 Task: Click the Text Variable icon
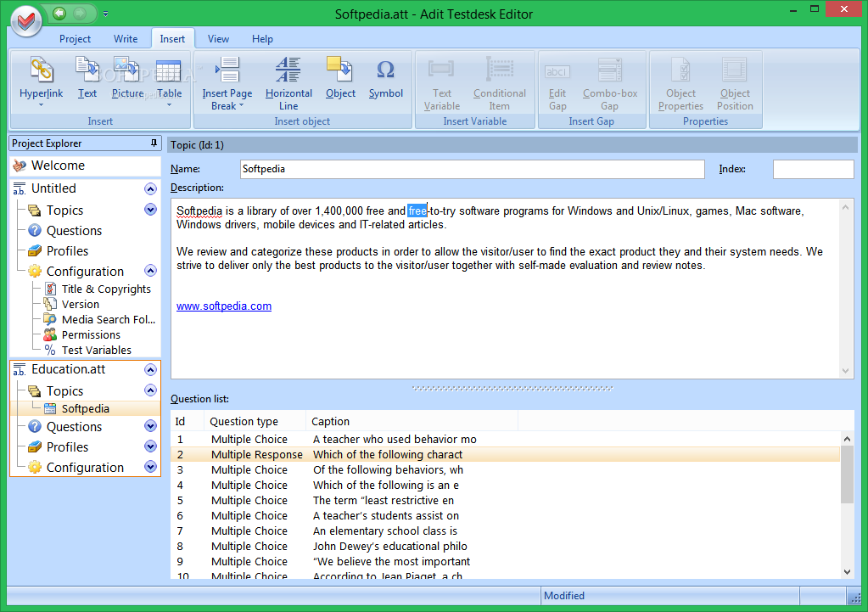pos(441,70)
